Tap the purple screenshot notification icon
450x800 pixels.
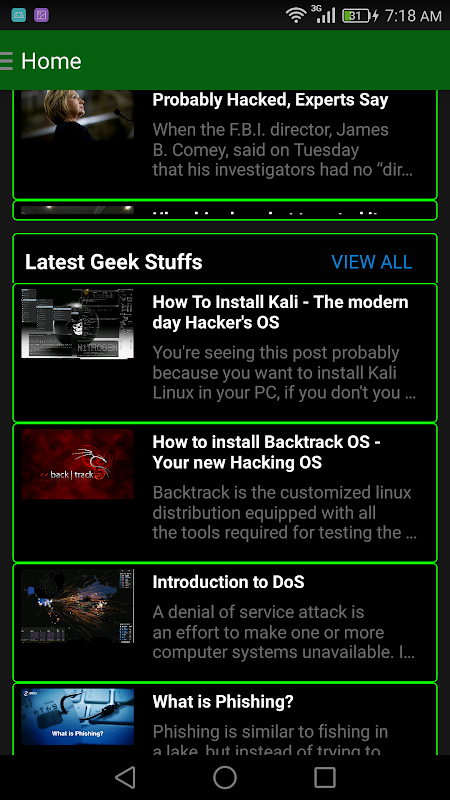41,15
